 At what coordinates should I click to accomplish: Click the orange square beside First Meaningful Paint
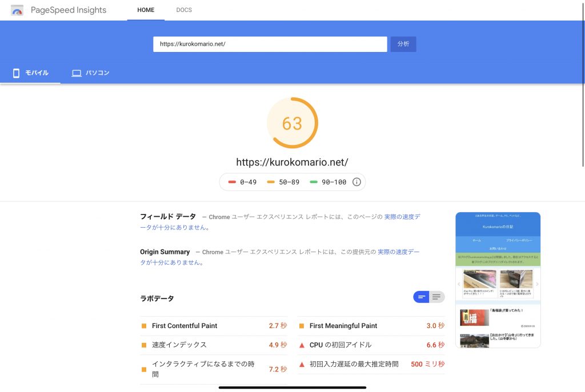tap(302, 326)
